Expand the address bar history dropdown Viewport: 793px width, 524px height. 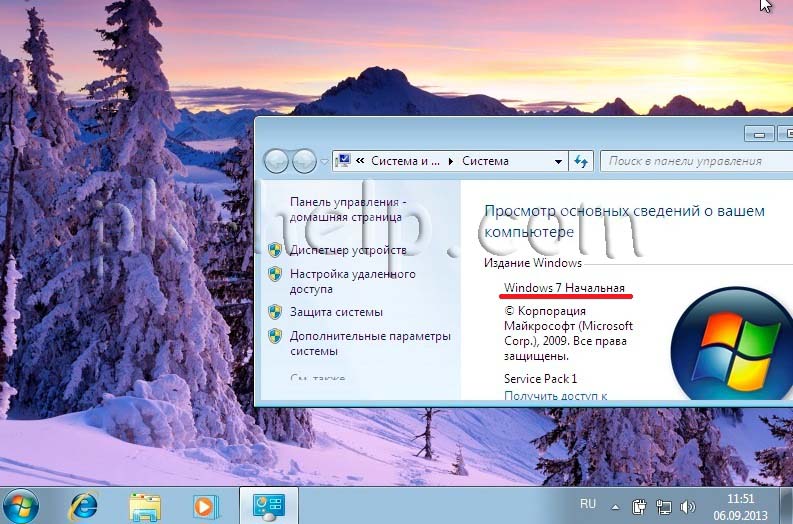point(559,161)
